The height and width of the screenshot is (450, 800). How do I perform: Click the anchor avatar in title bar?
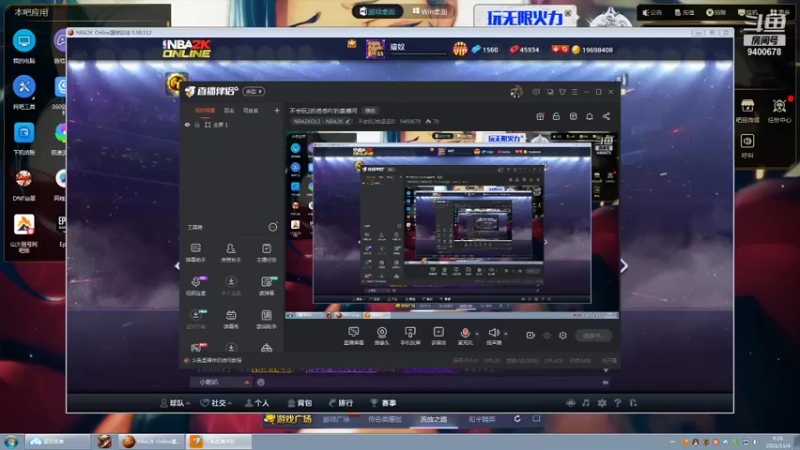click(x=516, y=92)
